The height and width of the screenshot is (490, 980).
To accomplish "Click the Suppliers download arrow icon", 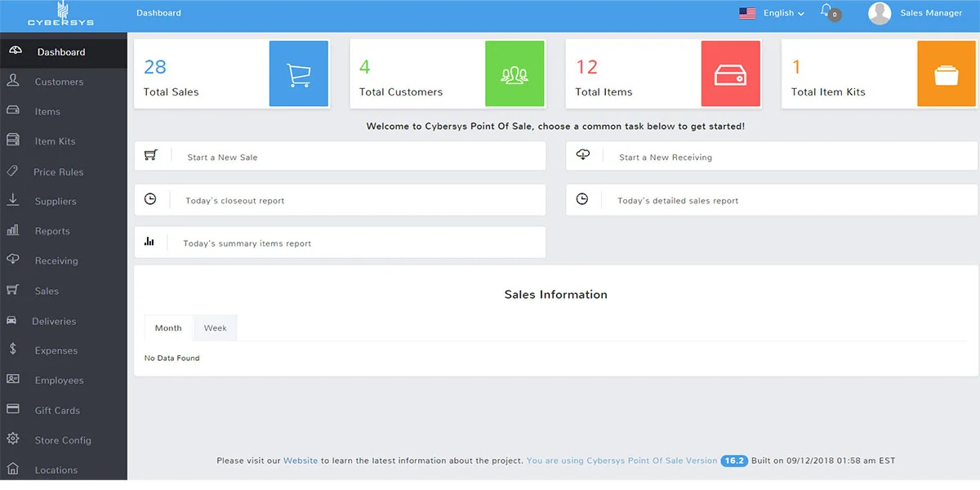I will click(x=13, y=200).
